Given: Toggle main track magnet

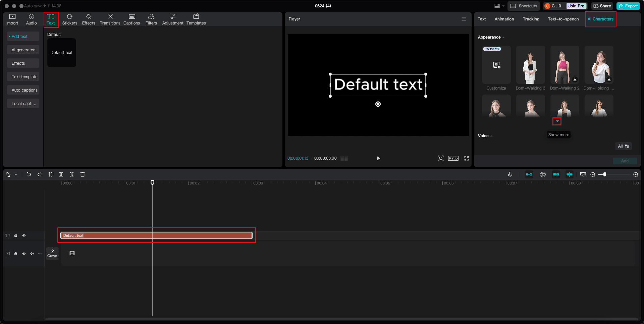Looking at the screenshot, I should pos(529,174).
